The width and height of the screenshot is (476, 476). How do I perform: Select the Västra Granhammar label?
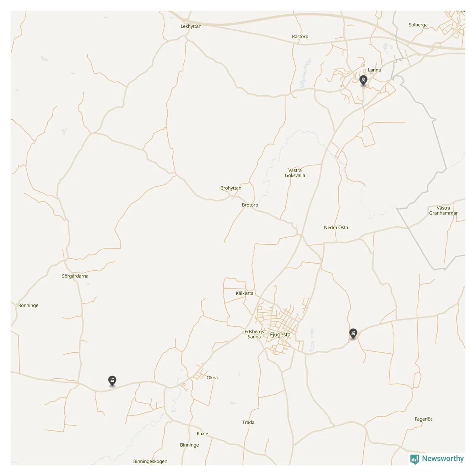(x=443, y=210)
